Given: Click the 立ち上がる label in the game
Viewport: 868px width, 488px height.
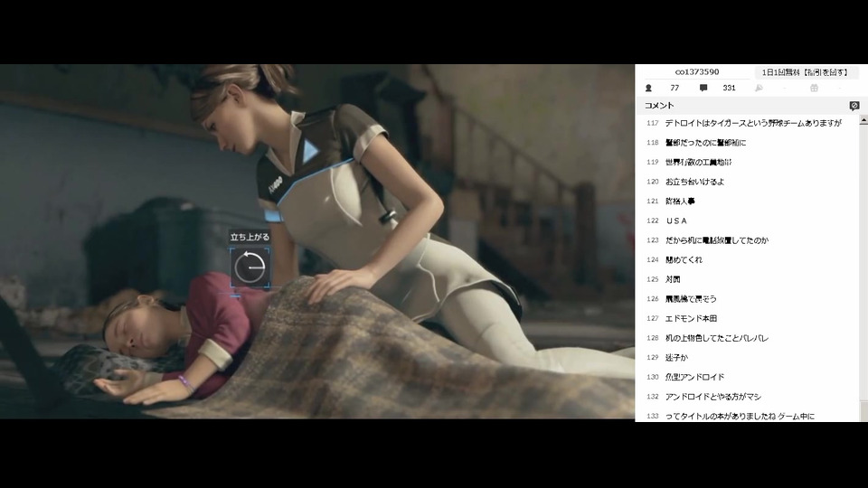Looking at the screenshot, I should click(250, 237).
